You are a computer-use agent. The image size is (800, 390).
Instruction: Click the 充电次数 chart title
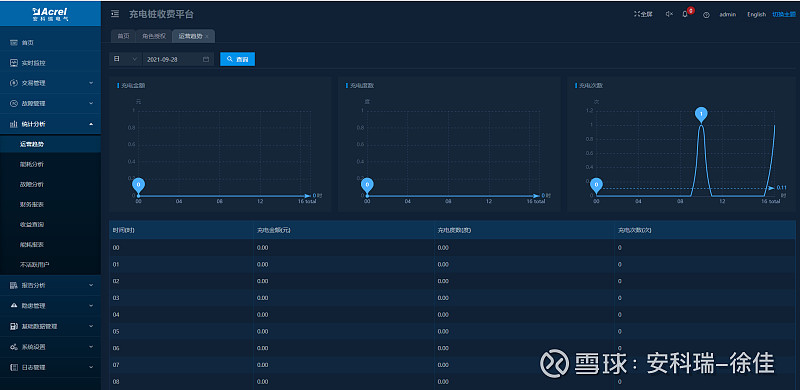pyautogui.click(x=591, y=85)
